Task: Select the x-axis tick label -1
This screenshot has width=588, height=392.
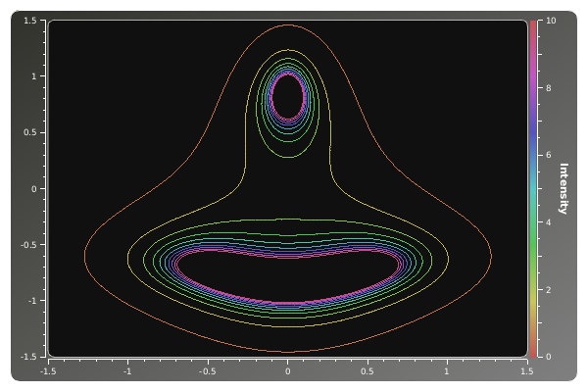Action: [x=127, y=371]
